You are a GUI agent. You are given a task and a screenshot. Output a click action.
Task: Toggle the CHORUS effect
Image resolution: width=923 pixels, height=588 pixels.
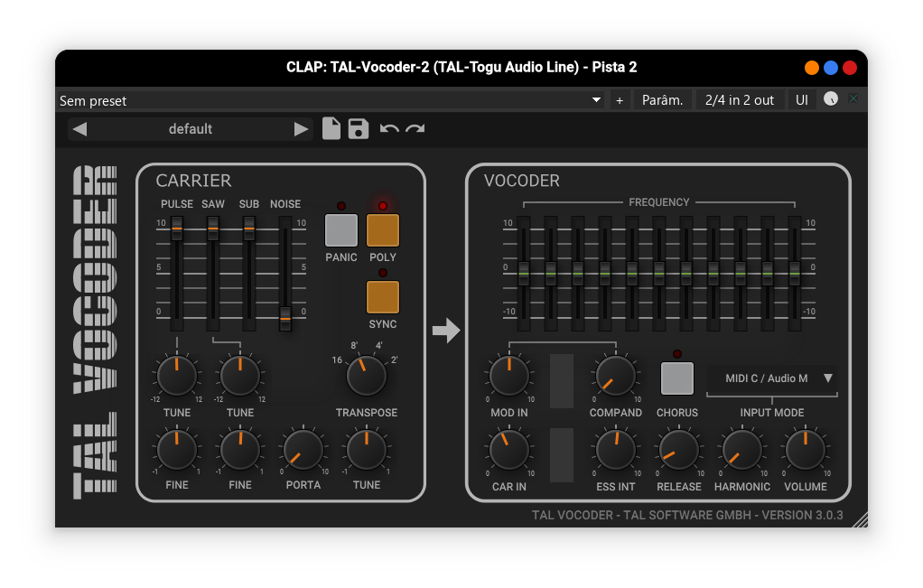(x=676, y=377)
